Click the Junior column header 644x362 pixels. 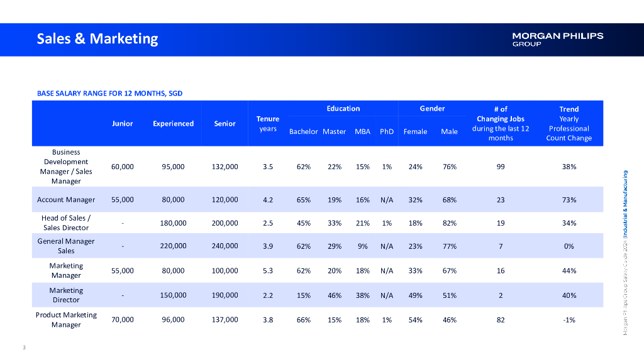pyautogui.click(x=122, y=124)
